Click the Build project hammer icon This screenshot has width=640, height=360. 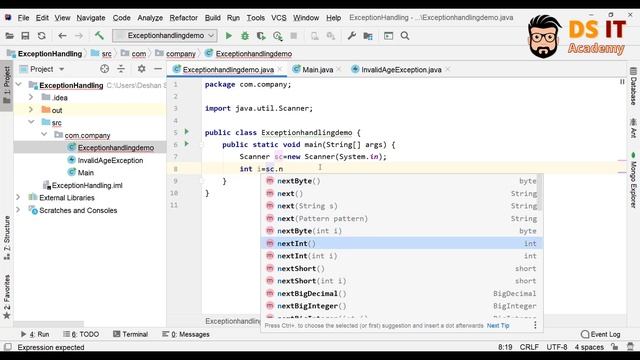99,36
